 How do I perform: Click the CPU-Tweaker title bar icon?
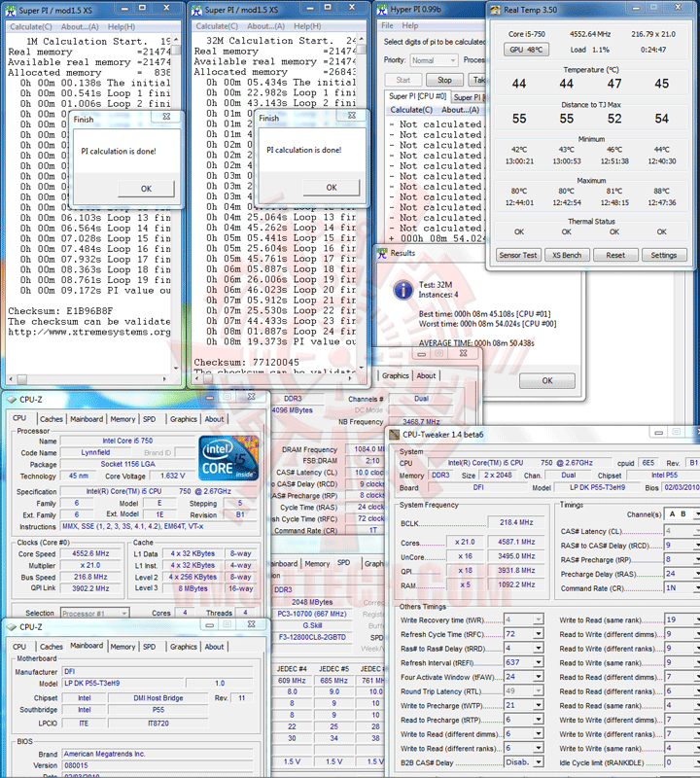pyautogui.click(x=395, y=435)
